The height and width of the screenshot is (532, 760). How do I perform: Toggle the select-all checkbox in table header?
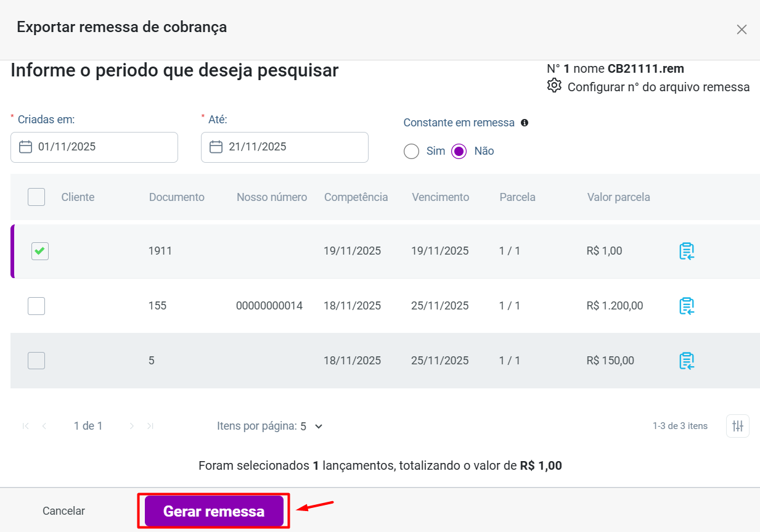coord(36,197)
